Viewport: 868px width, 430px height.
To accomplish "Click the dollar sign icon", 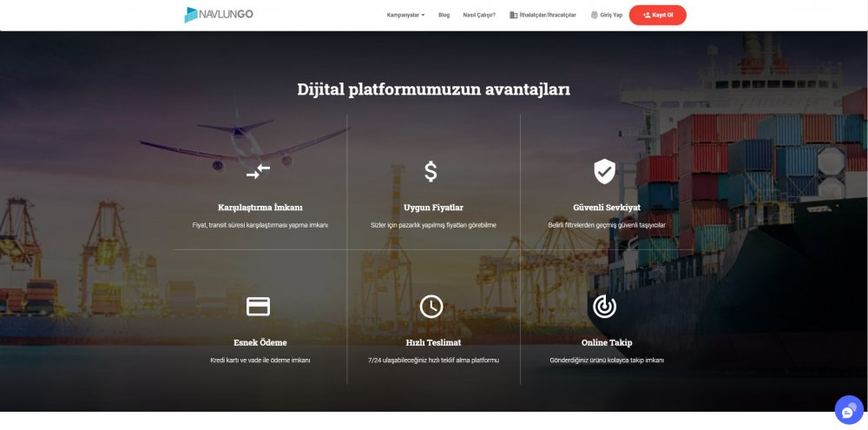I will click(431, 172).
